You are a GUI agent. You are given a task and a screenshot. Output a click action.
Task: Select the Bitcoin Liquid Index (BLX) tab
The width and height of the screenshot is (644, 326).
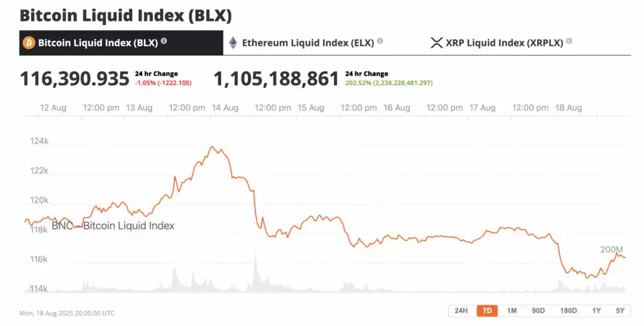[97, 43]
